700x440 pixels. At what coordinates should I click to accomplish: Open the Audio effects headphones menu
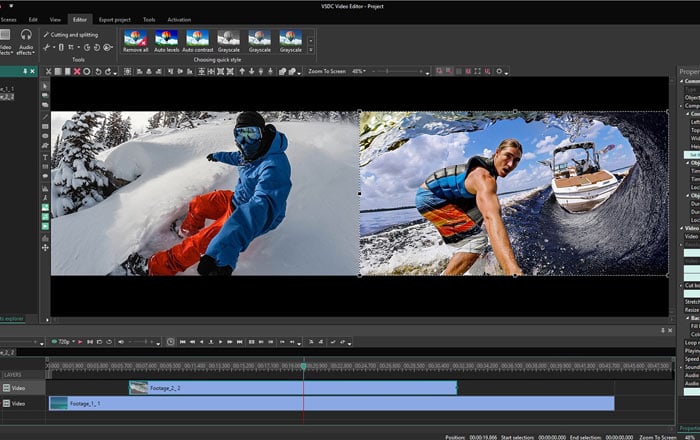tap(26, 42)
